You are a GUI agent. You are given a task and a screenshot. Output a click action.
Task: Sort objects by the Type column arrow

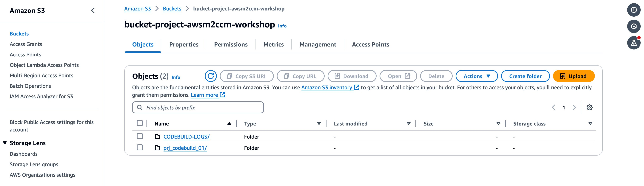319,124
